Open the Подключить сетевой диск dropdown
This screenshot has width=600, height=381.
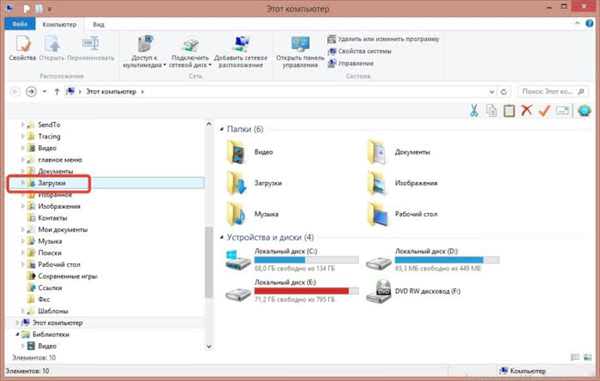(x=190, y=52)
